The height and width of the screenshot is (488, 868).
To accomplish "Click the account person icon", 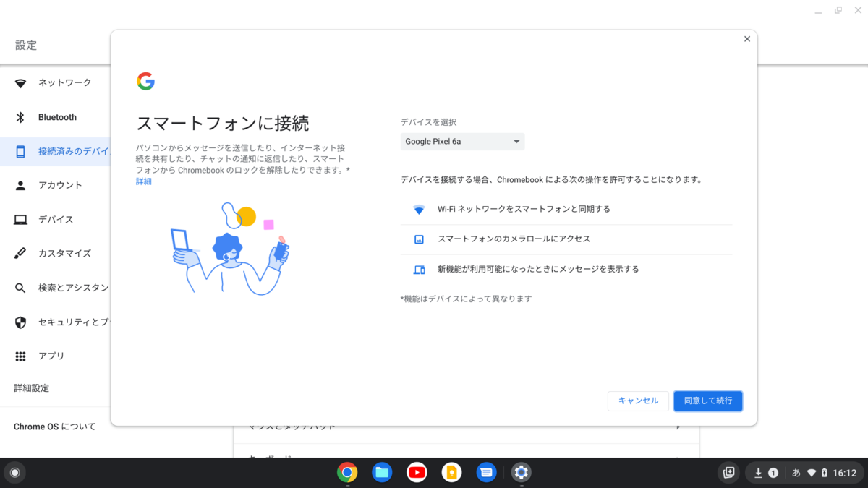I will [x=21, y=185].
